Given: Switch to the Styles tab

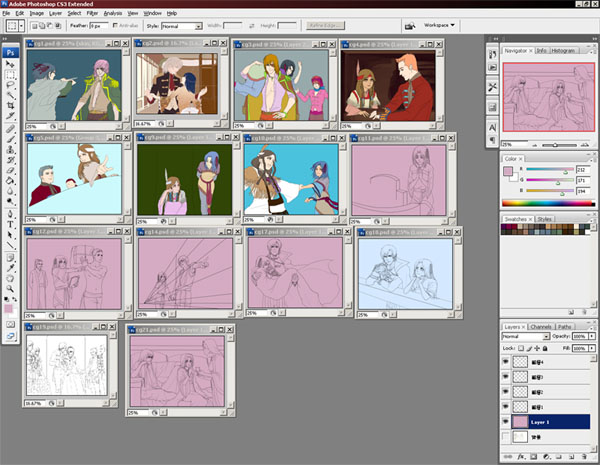Looking at the screenshot, I should 545,219.
